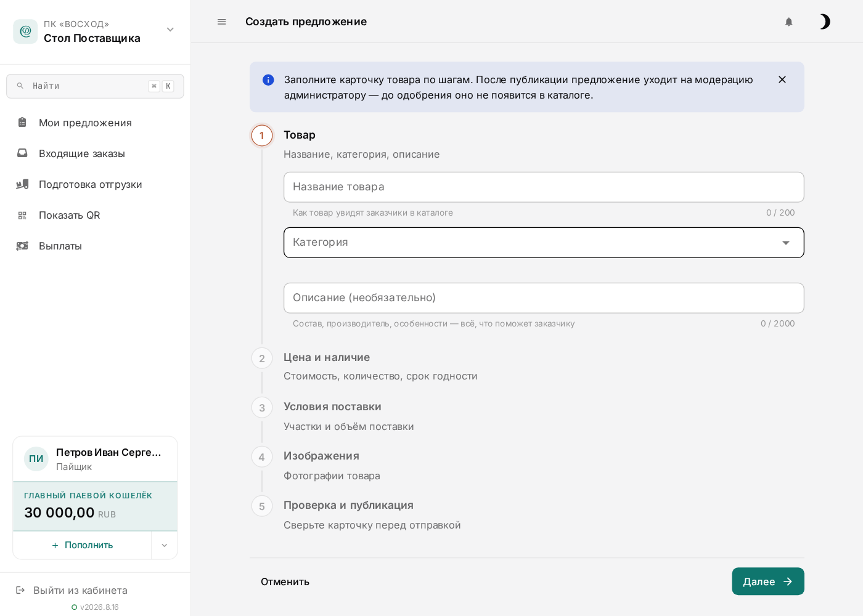
Task: Jump to step 4 Изображения
Action: (x=262, y=456)
